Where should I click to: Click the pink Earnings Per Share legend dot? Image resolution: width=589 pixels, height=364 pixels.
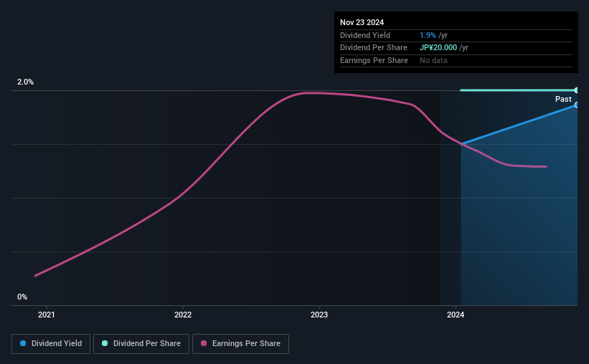(204, 344)
